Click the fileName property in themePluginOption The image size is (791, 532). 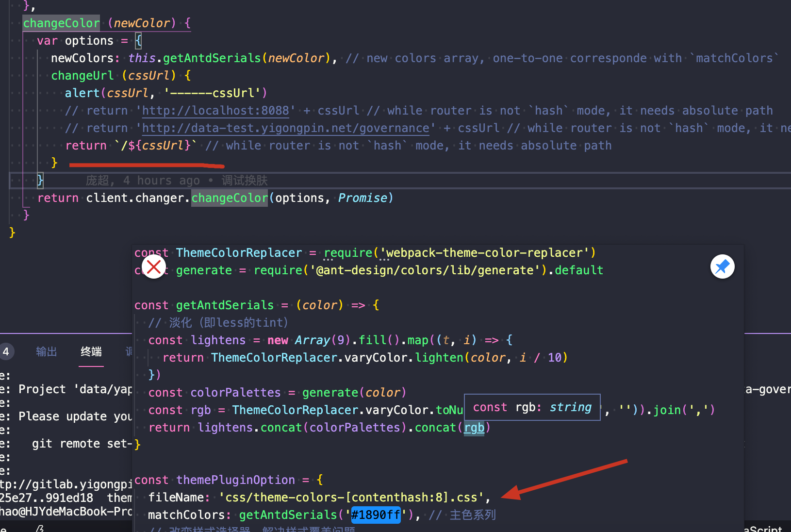(179, 497)
